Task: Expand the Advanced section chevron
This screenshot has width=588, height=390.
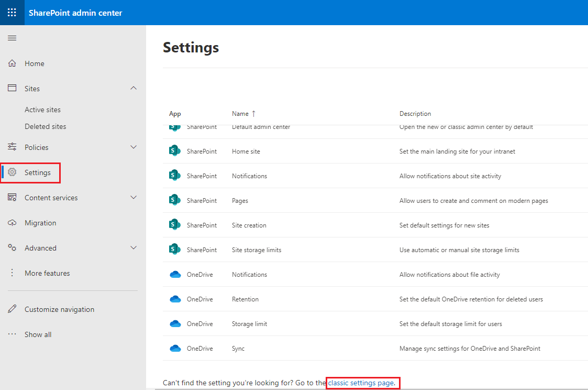Action: [134, 248]
